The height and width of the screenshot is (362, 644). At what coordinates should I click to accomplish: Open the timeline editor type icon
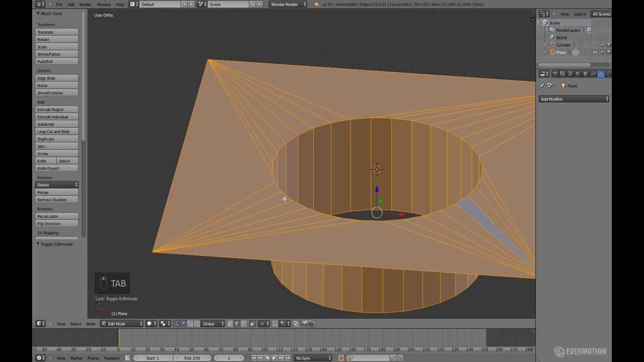coord(41,358)
